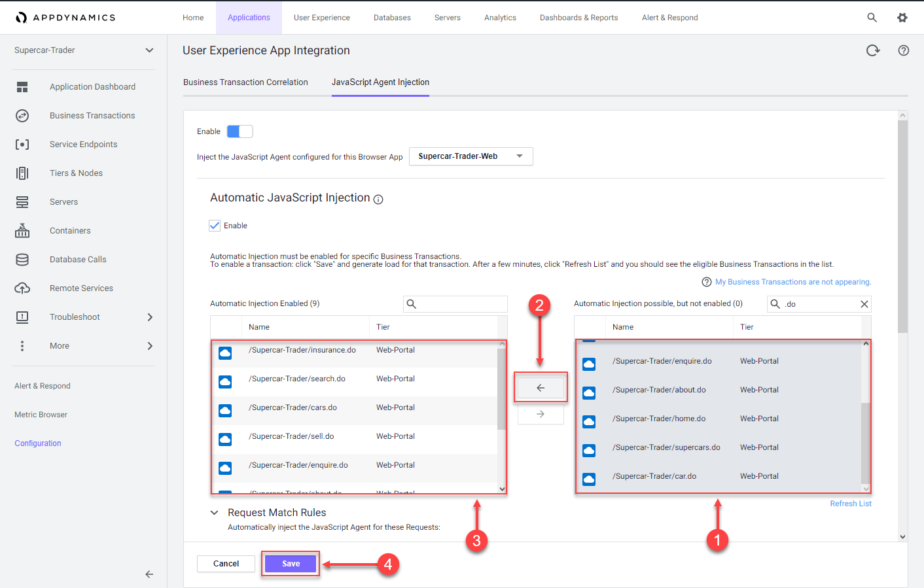The width and height of the screenshot is (924, 588).
Task: Switch to Business Transaction Correlation tab
Action: [245, 82]
